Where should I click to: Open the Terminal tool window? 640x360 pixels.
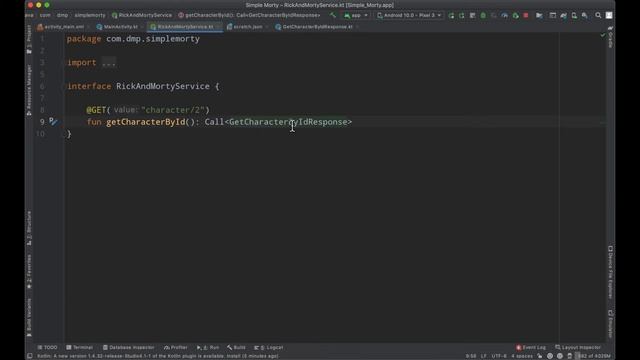tap(80, 347)
